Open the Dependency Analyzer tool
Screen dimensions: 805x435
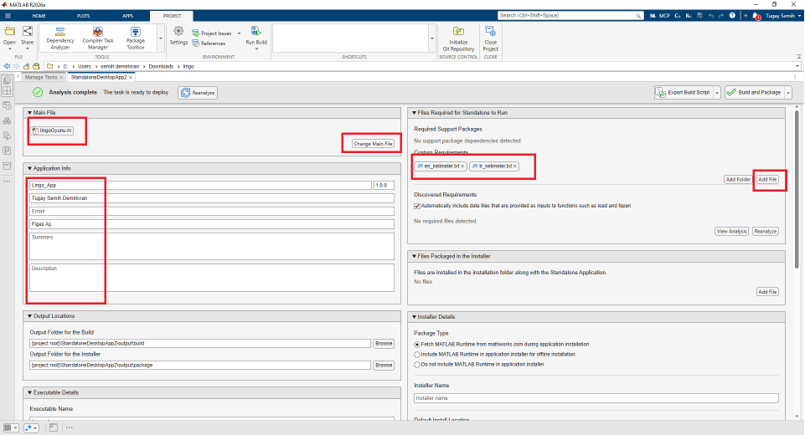pyautogui.click(x=60, y=39)
